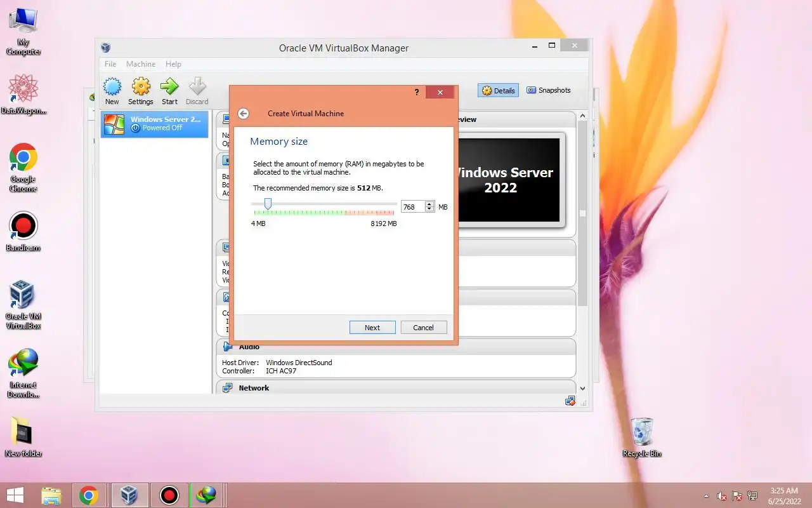Click the 'Windows DirectSound' host driver text
This screenshot has height=508, width=812.
click(x=299, y=363)
